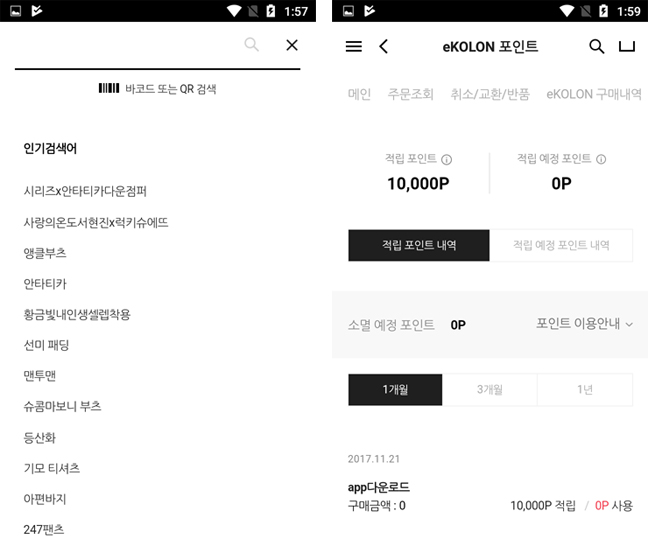The height and width of the screenshot is (560, 648).
Task: Go back using the left arrow
Action: 384,46
